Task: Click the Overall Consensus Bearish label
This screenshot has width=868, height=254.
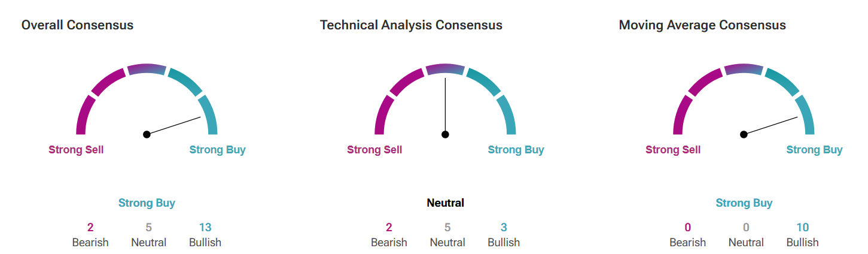Action: pos(90,243)
